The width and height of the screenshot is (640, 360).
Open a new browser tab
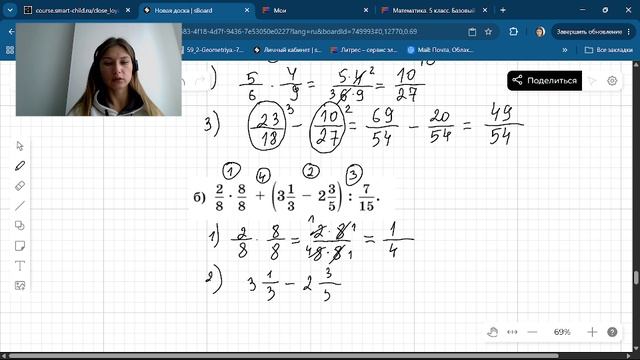(503, 10)
